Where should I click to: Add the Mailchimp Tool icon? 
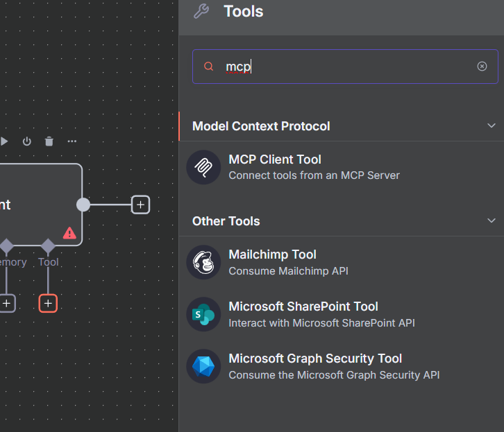(x=203, y=262)
